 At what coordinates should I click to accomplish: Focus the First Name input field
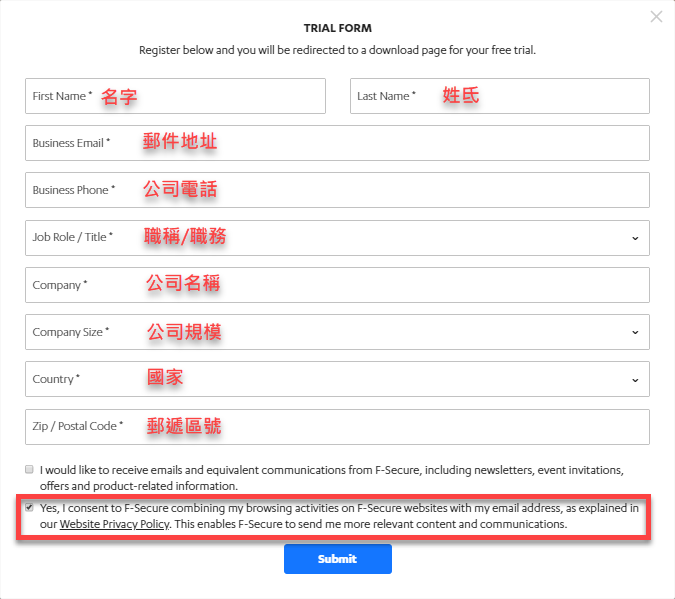pos(175,96)
